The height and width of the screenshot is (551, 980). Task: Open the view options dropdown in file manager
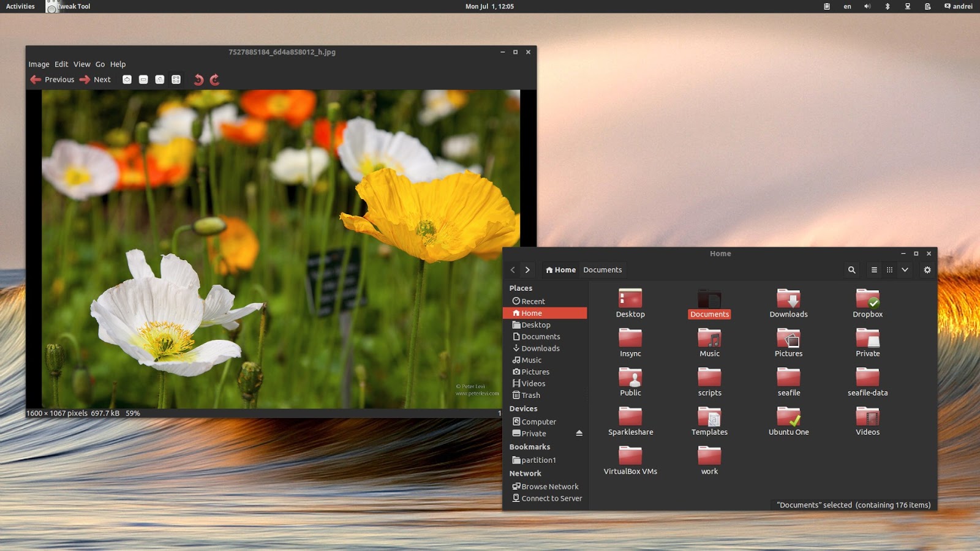coord(905,269)
